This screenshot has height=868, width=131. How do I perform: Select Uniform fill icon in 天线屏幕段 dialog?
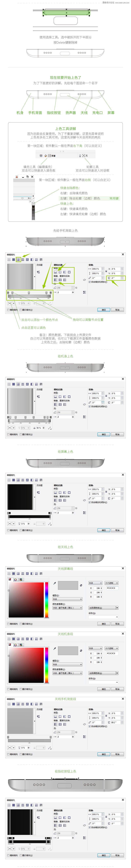pos(13,573)
